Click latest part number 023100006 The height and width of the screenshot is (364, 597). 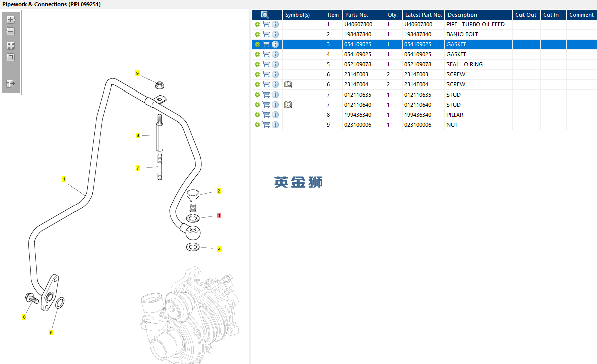coord(418,125)
